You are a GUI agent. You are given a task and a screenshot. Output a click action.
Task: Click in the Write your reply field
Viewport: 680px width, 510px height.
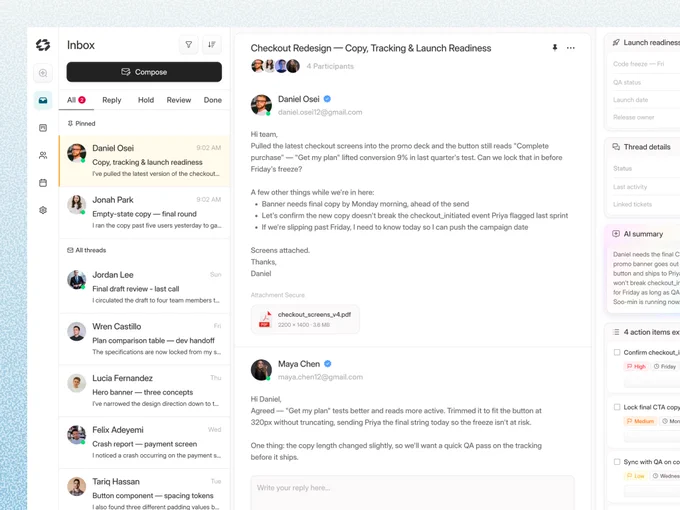point(412,493)
